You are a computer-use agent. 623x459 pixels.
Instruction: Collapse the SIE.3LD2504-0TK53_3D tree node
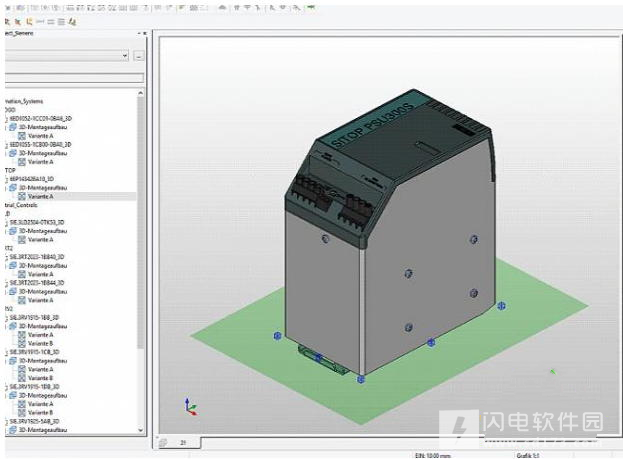click(6, 223)
